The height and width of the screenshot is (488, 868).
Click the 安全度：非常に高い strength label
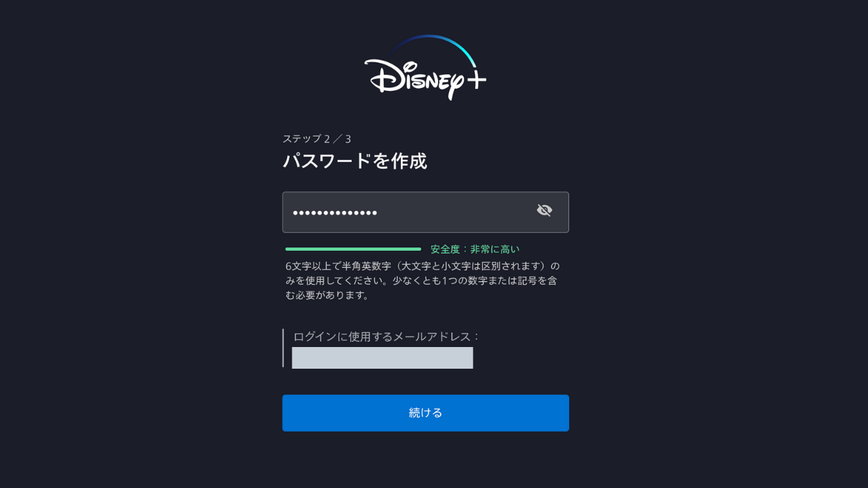coord(475,249)
